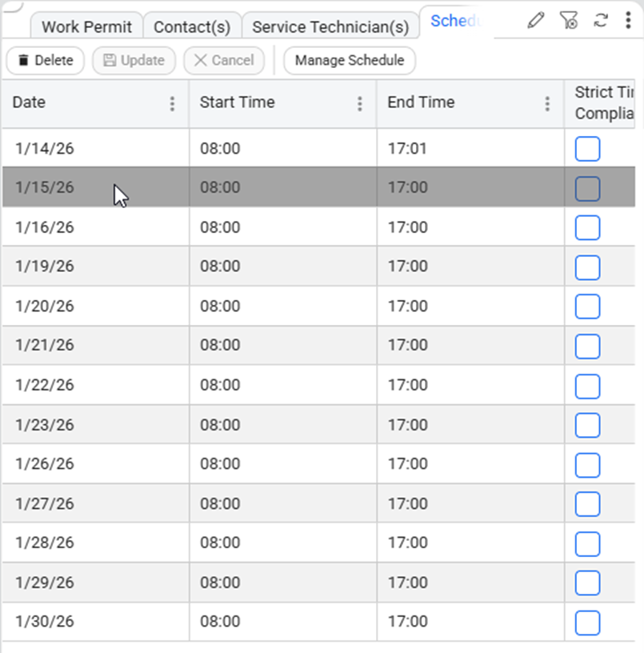Click the Start Time cell for 1/20/26
This screenshot has height=653, width=644.
pos(220,306)
